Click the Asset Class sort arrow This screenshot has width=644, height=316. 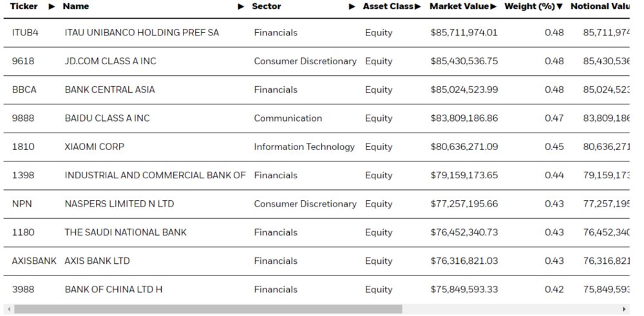(418, 6)
